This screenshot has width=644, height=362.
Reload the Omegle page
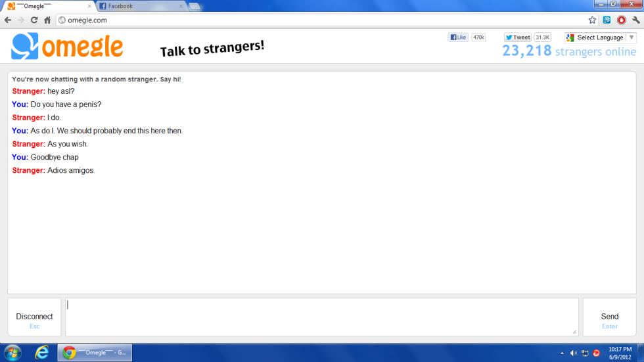34,20
